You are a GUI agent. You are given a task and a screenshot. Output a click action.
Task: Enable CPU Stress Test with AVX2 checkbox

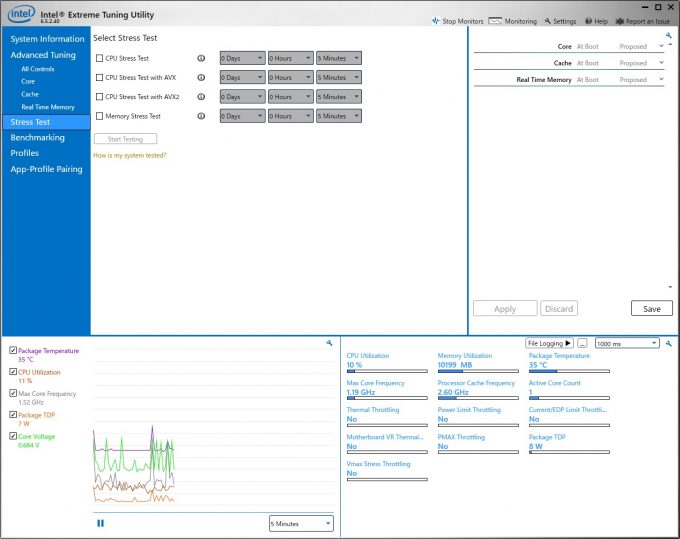click(99, 97)
